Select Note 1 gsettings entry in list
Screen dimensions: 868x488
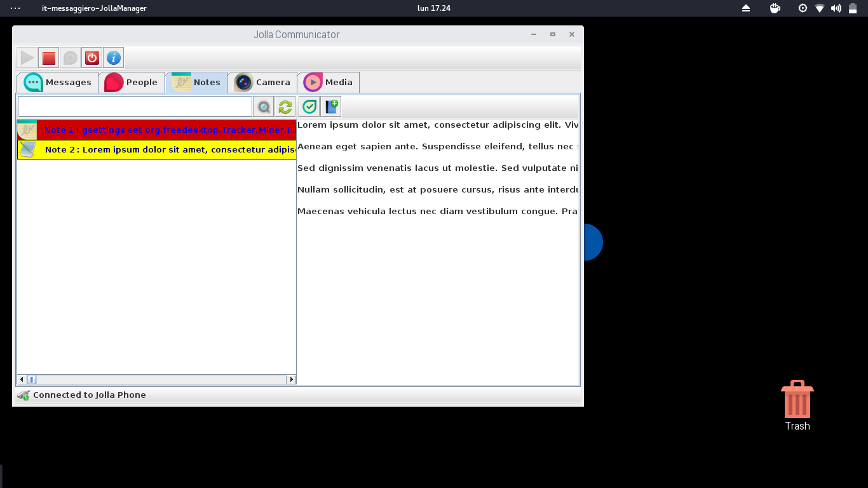pos(157,130)
